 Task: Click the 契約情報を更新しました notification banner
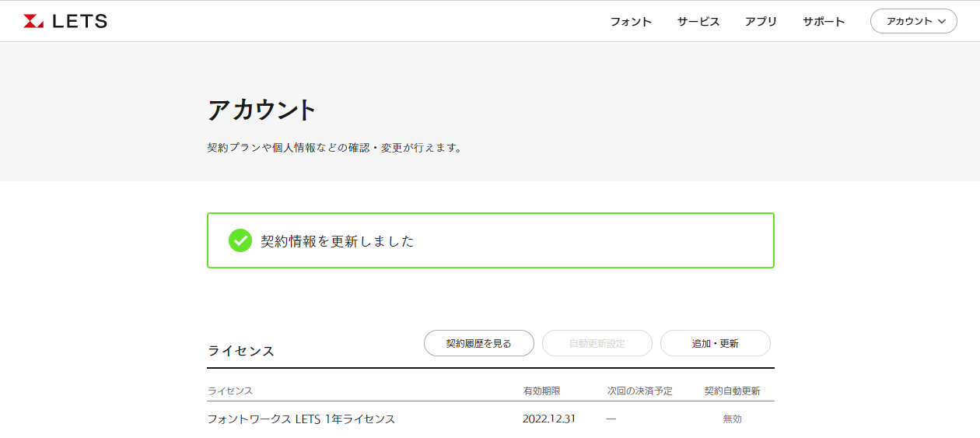(490, 240)
